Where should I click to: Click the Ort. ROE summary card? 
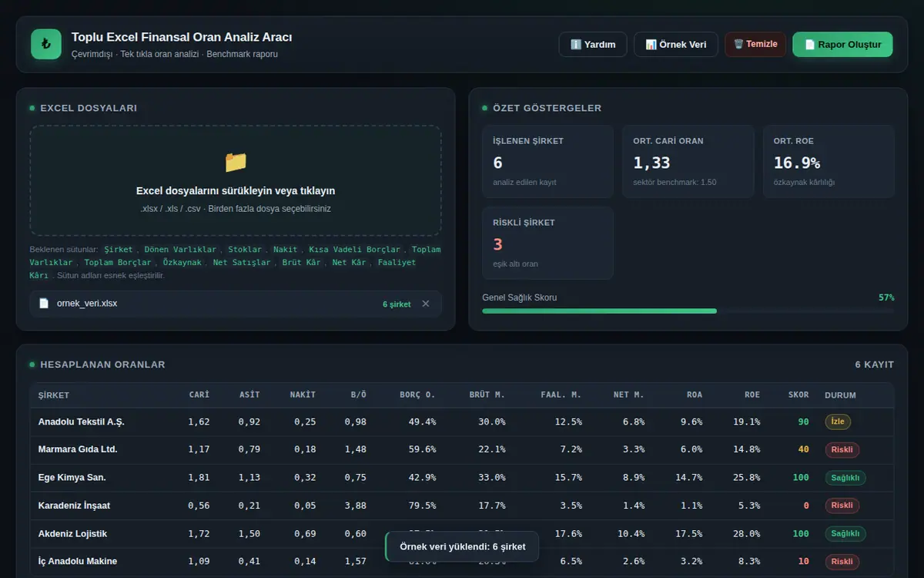(829, 162)
